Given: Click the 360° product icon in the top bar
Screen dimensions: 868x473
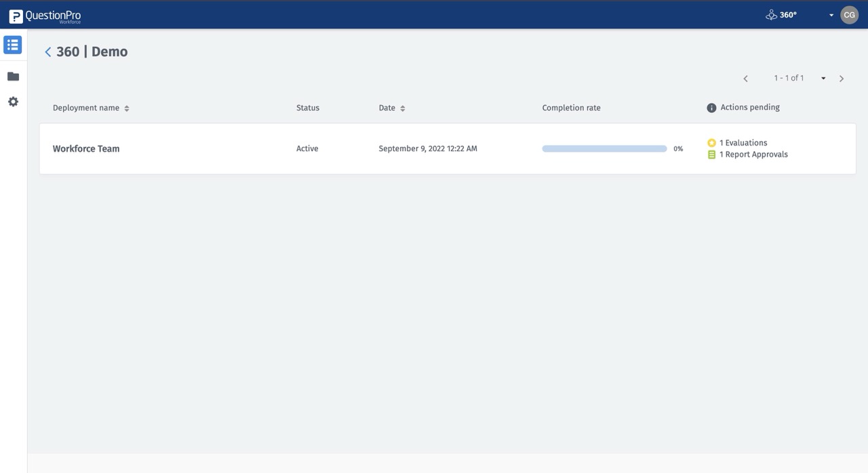Looking at the screenshot, I should click(x=771, y=14).
